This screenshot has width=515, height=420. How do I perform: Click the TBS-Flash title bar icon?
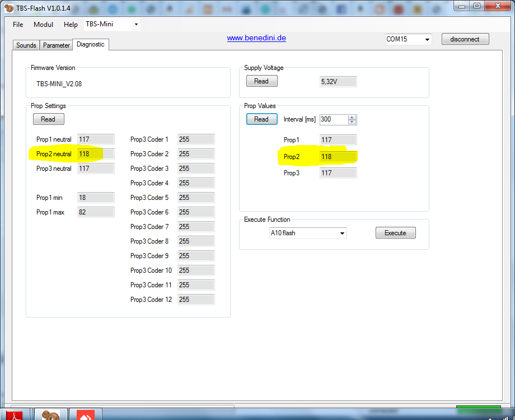click(x=8, y=8)
